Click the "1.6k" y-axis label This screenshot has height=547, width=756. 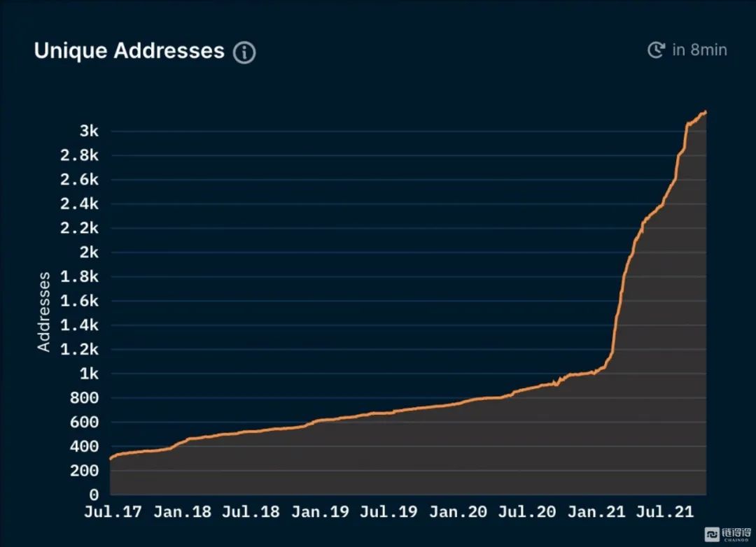(x=80, y=301)
